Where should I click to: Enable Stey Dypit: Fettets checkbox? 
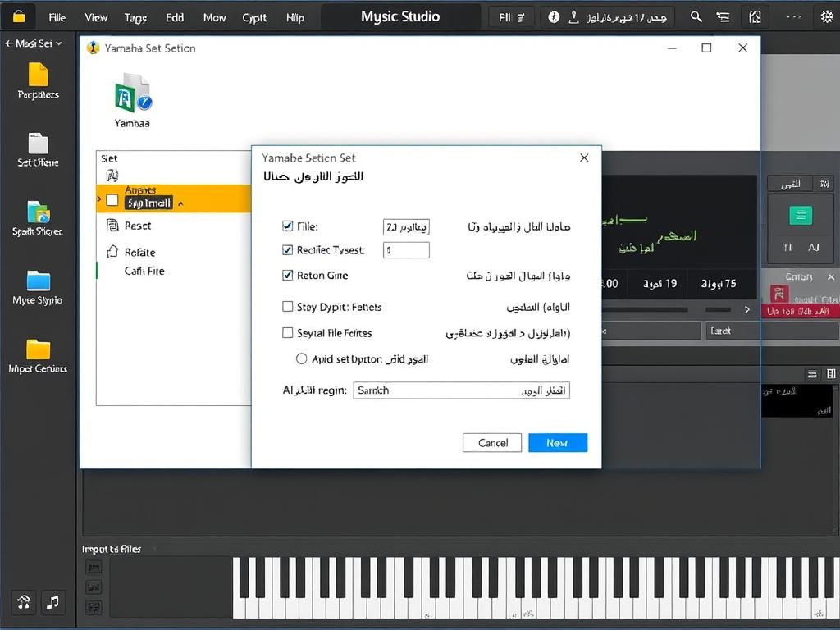pyautogui.click(x=288, y=307)
